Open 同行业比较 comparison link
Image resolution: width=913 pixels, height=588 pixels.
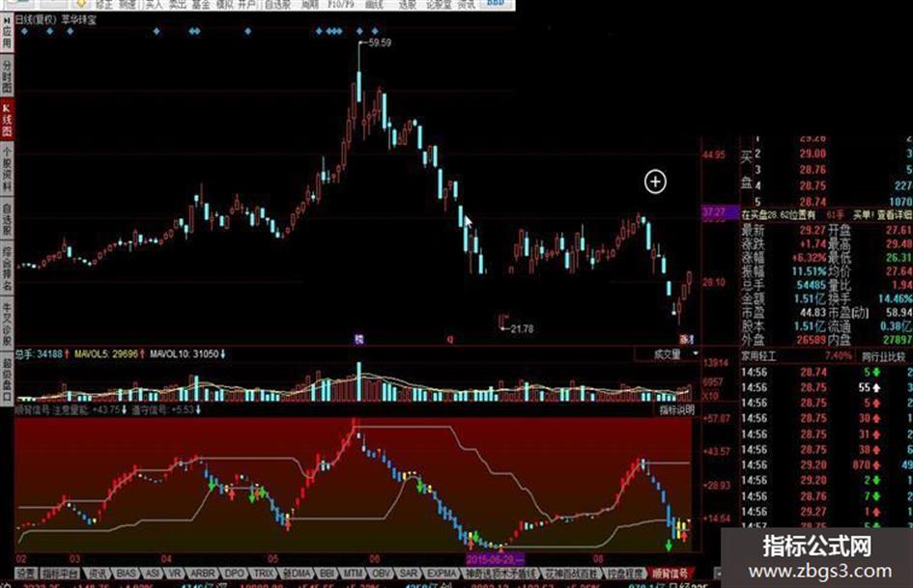click(883, 356)
